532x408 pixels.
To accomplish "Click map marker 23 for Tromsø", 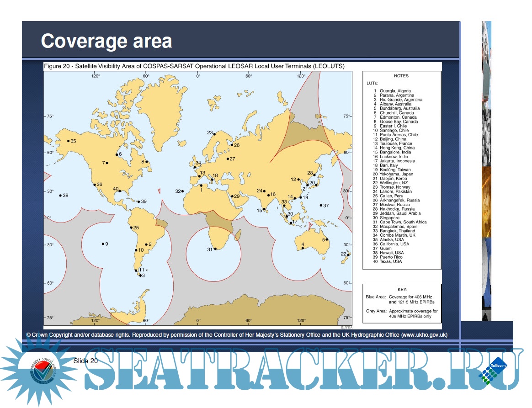I will [x=215, y=133].
